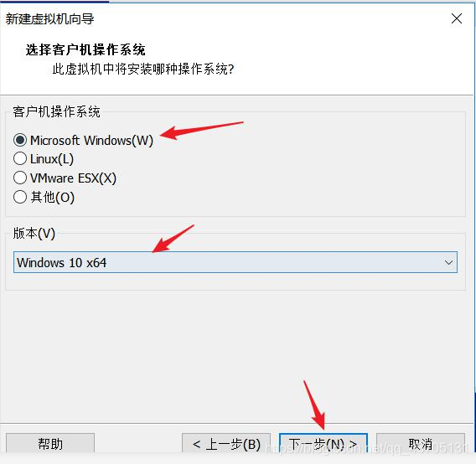Screen dimensions: 476x464
Task: Pick the 其他(O) radio circle
Action: click(20, 197)
